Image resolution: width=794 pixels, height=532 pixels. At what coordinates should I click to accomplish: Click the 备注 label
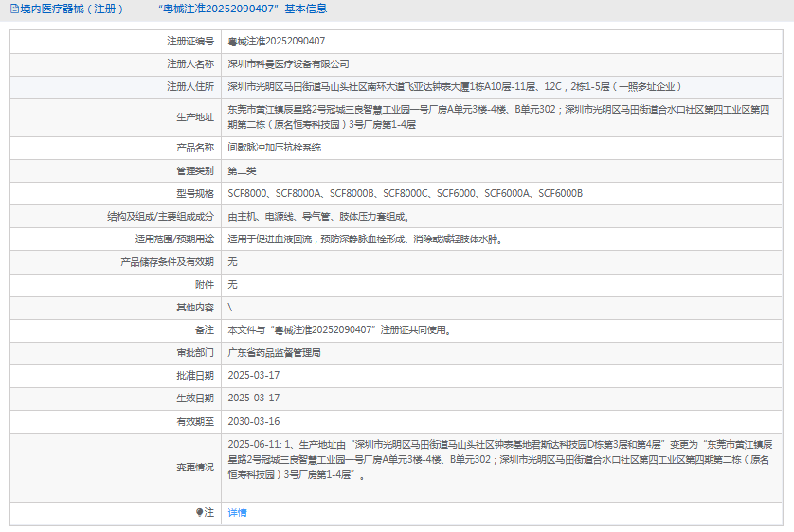pos(205,330)
